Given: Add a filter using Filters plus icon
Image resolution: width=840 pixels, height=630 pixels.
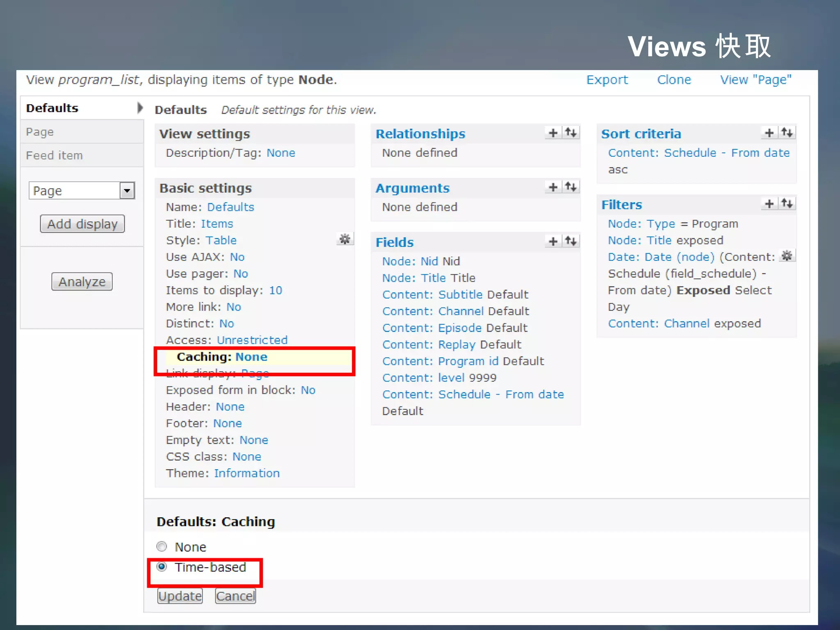Looking at the screenshot, I should pos(769,203).
